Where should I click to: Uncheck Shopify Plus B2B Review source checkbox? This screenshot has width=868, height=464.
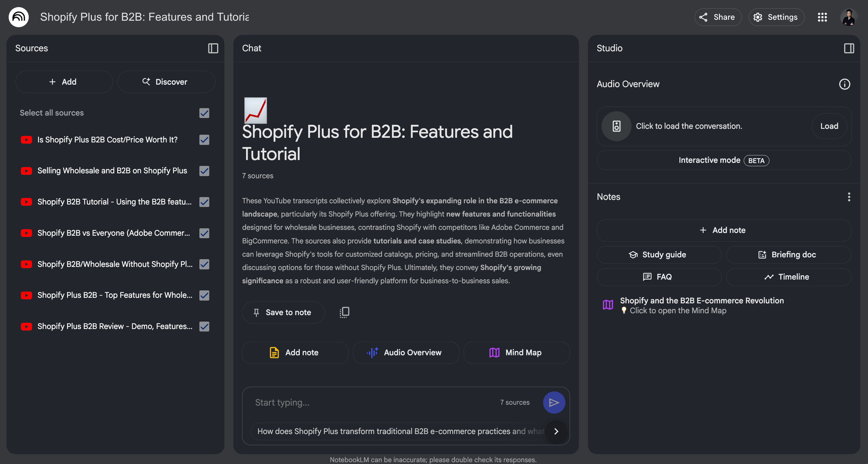coord(204,327)
